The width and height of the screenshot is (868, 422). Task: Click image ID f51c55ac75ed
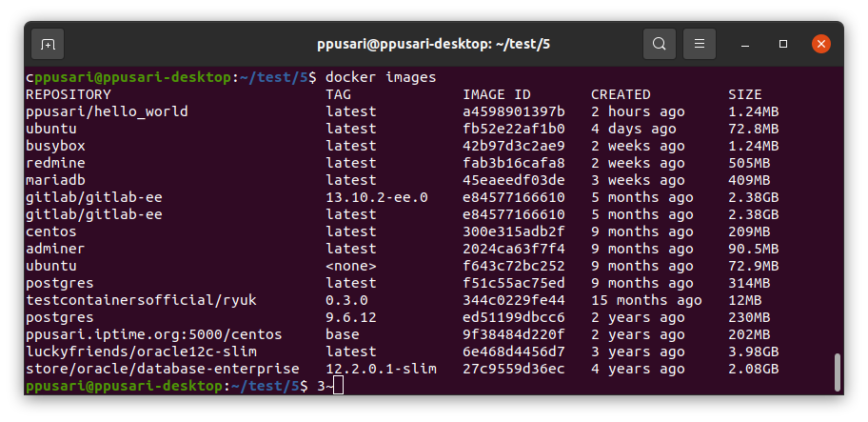pyautogui.click(x=514, y=283)
